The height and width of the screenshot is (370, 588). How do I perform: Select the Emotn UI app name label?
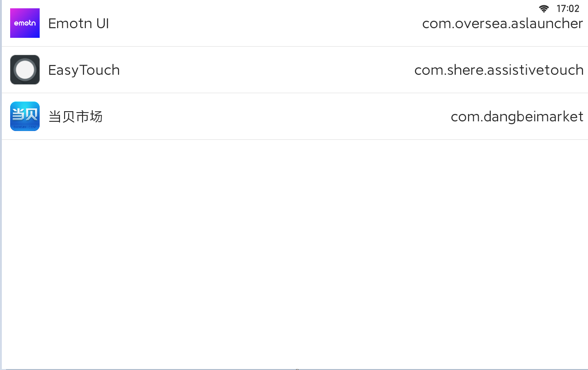[78, 24]
